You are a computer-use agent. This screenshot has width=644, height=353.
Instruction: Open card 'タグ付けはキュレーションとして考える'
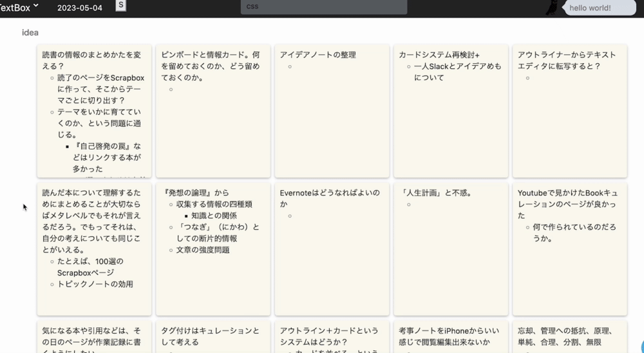coord(213,337)
